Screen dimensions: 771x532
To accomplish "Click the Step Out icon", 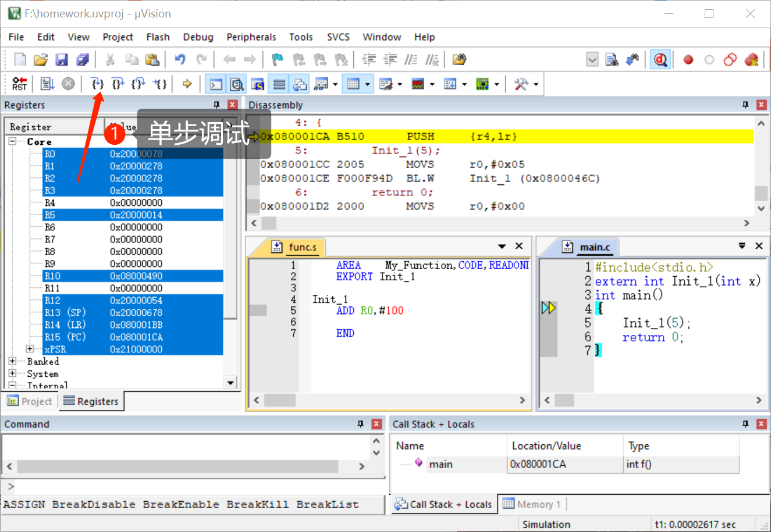I will (x=138, y=84).
